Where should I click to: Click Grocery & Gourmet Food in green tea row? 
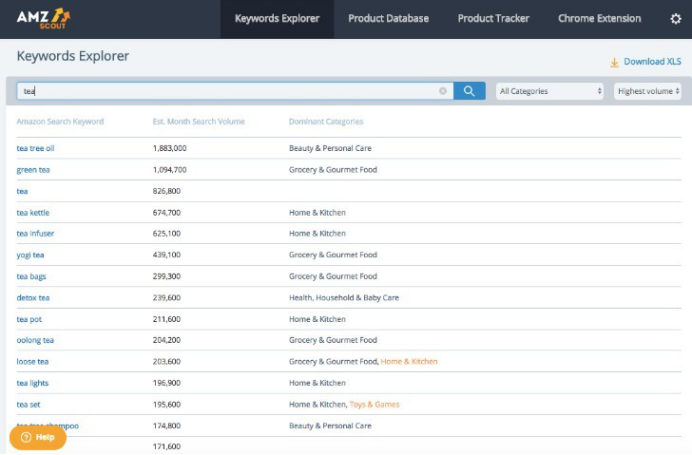(x=333, y=170)
